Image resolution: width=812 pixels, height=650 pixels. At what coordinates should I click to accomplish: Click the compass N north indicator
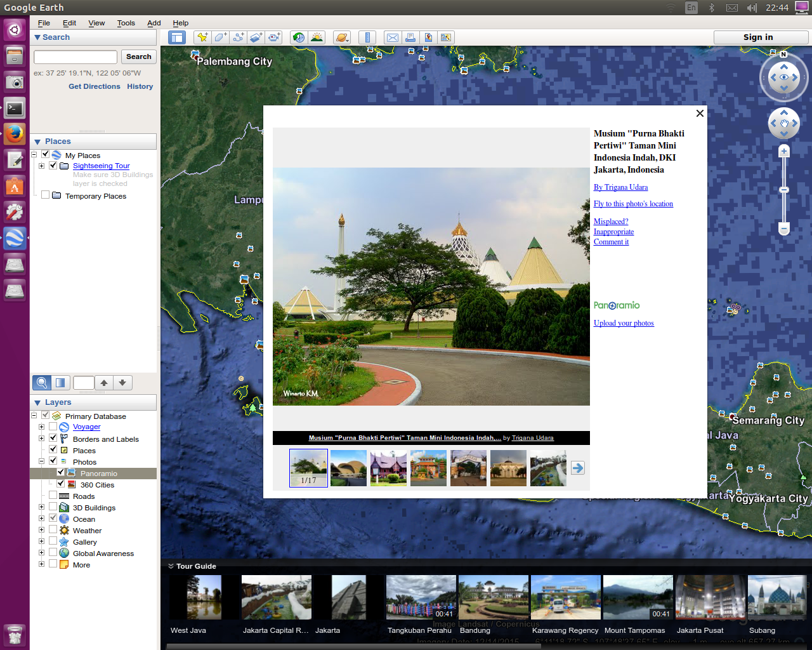(x=783, y=55)
